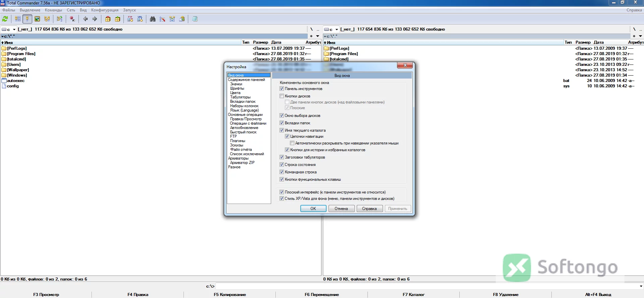Go back with the left arrow icon
Screen dimensions: 644x298
[x=85, y=19]
